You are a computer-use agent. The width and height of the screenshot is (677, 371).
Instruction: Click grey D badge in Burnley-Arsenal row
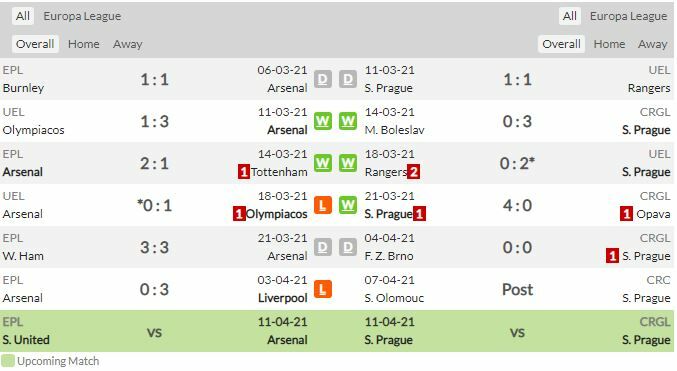(323, 79)
